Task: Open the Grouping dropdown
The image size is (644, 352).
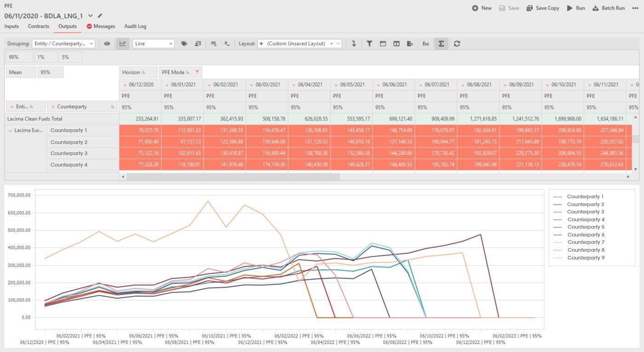Action: pos(63,44)
